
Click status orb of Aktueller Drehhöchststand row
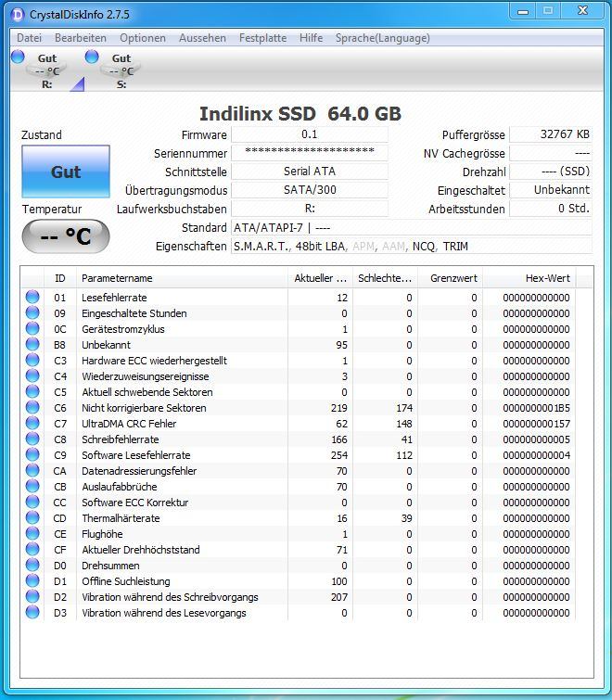32,549
